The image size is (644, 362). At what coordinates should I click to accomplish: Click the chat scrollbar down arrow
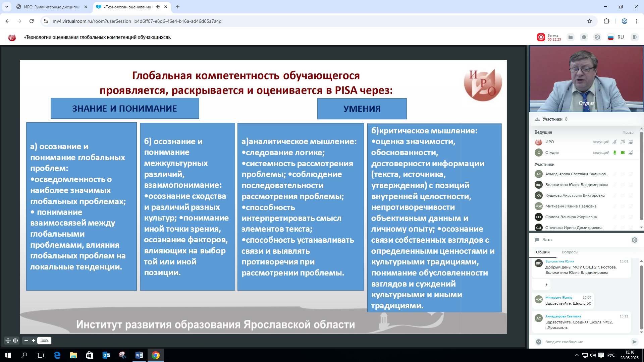pos(641,333)
